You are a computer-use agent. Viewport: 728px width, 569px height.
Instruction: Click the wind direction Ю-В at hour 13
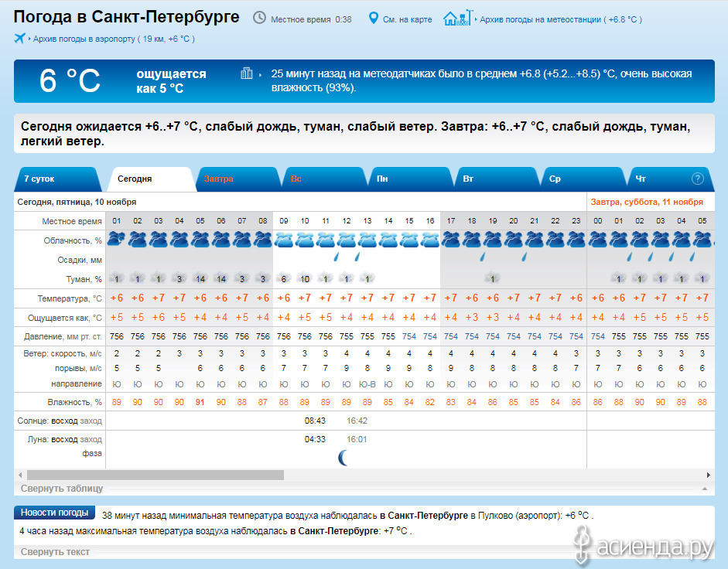pos(367,384)
